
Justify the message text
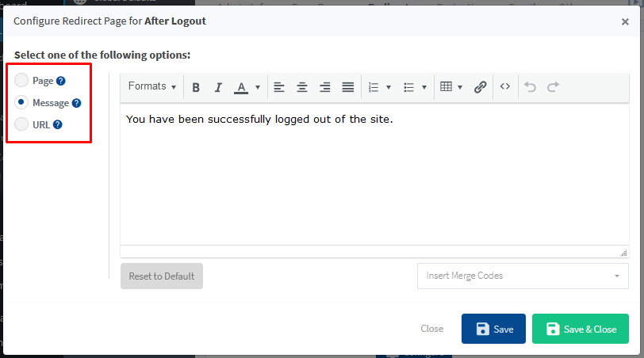point(347,87)
